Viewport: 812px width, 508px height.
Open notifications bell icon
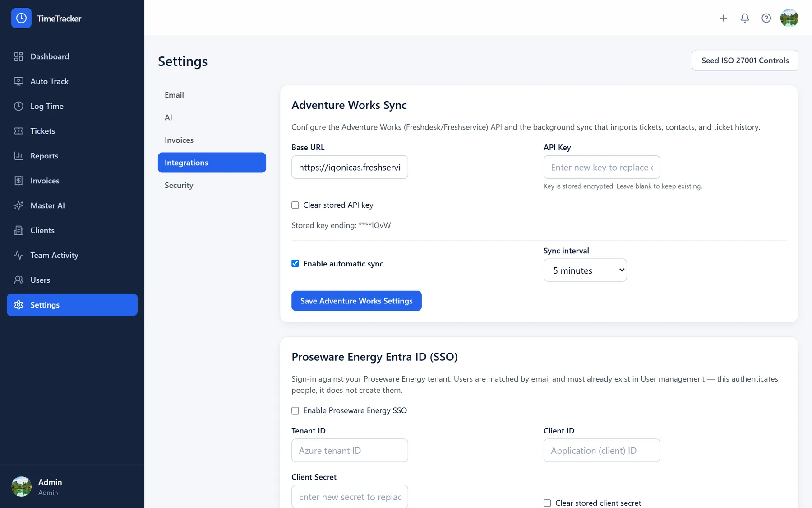(x=745, y=18)
